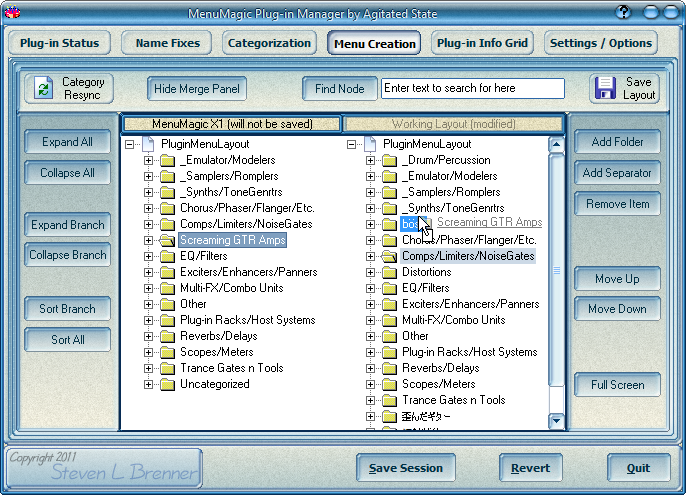Open the Plug-in Info Grid tab

coord(482,43)
